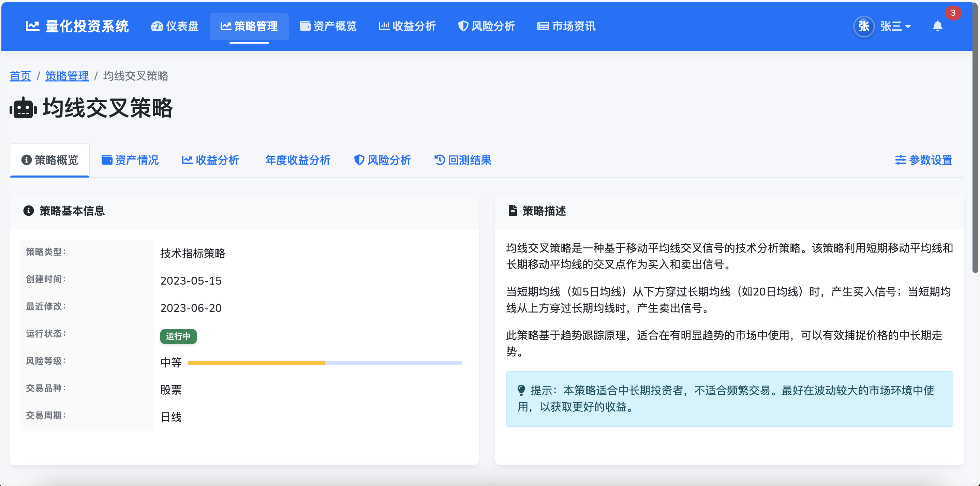The image size is (980, 486).
Task: Open the 仪表盘 dashboard icon
Action: coord(157,26)
